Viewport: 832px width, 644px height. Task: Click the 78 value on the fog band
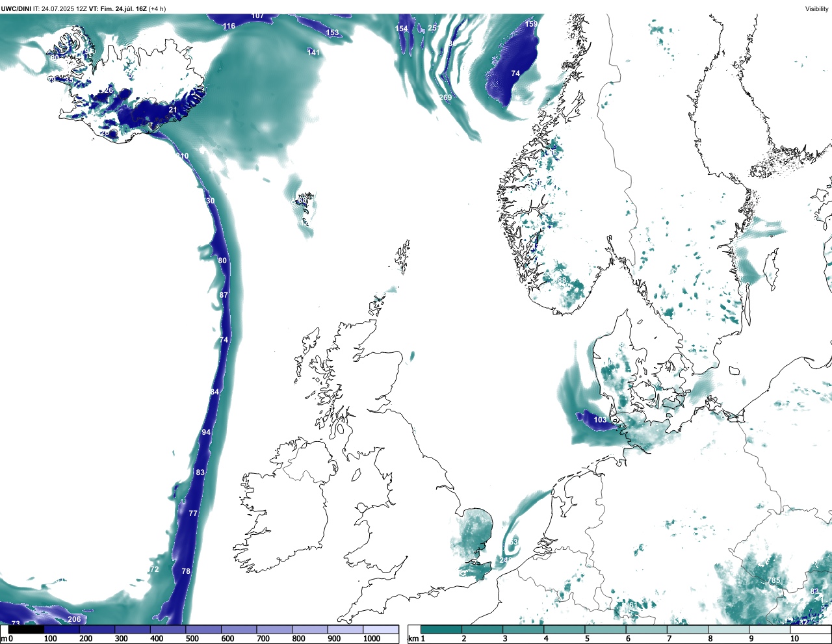coord(186,571)
